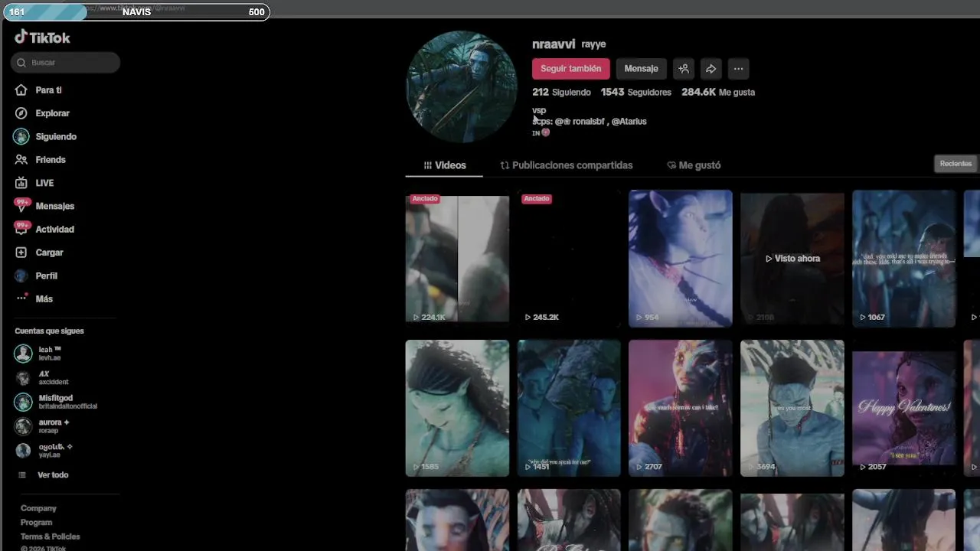This screenshot has height=551, width=980.
Task: Click the TikTok logo
Action: pos(42,37)
